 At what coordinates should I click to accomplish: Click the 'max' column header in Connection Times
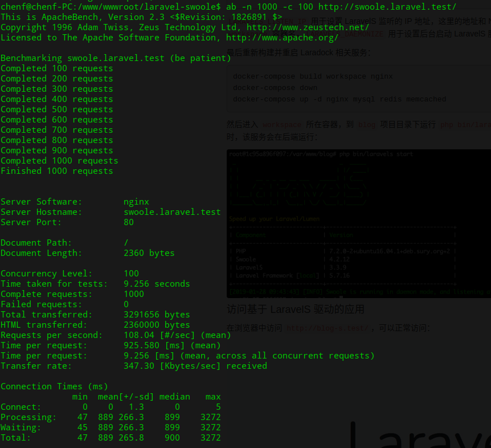pos(213,397)
